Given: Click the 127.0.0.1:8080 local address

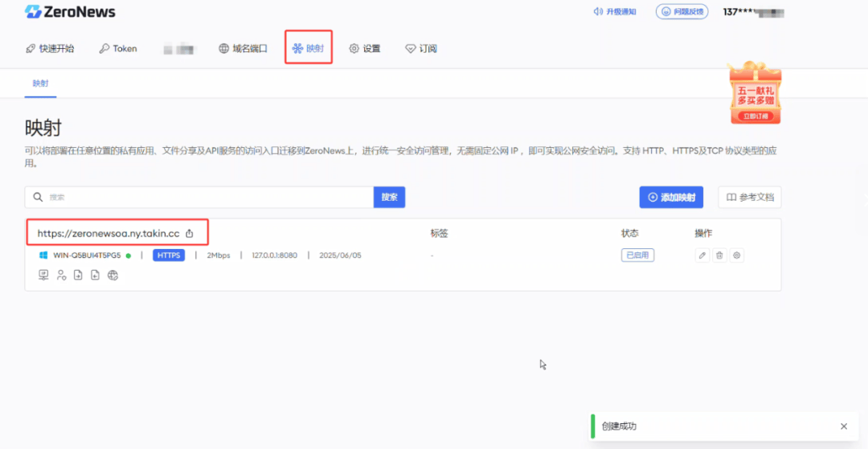Looking at the screenshot, I should click(x=275, y=255).
